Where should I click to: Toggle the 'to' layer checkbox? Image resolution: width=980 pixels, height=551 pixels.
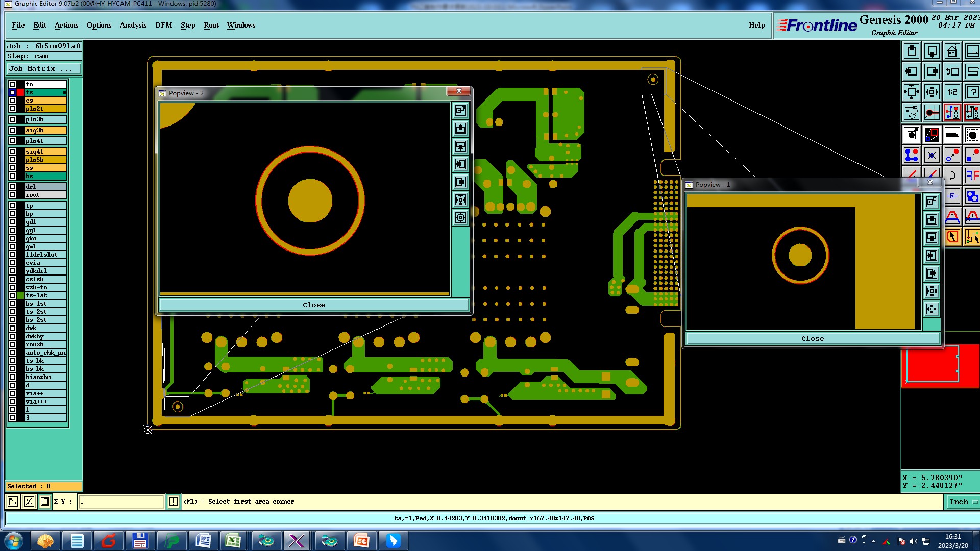point(12,84)
